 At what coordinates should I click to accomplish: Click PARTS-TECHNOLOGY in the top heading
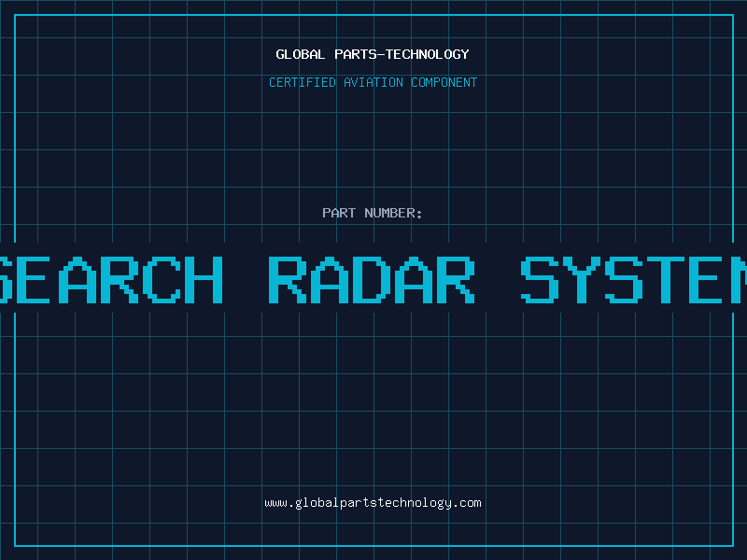(x=402, y=54)
